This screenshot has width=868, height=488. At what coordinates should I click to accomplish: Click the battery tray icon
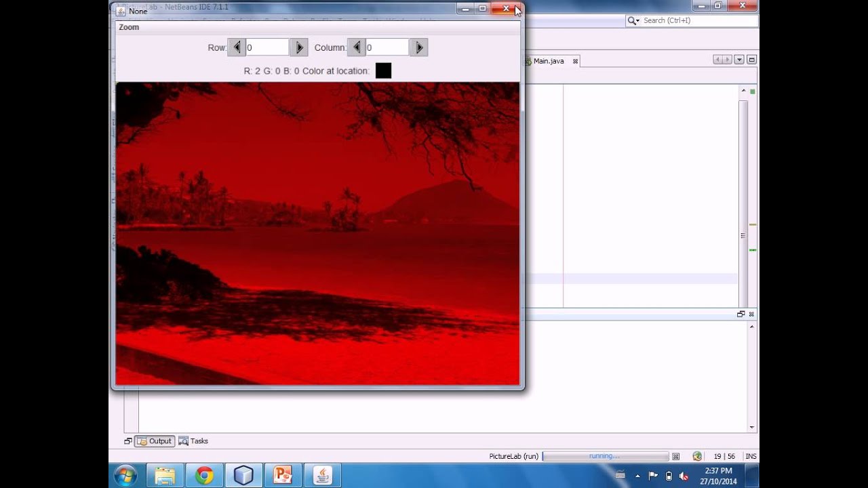point(669,476)
